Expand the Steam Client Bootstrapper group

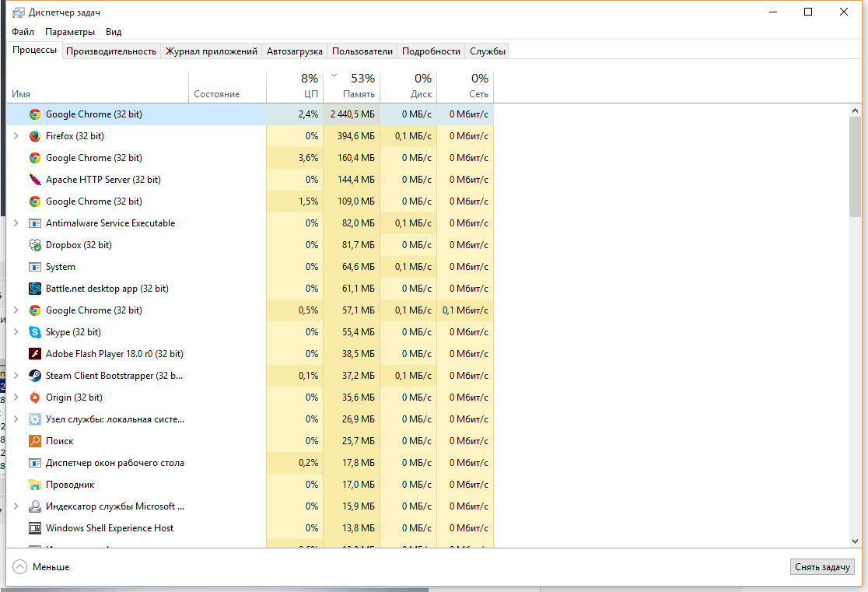[16, 376]
